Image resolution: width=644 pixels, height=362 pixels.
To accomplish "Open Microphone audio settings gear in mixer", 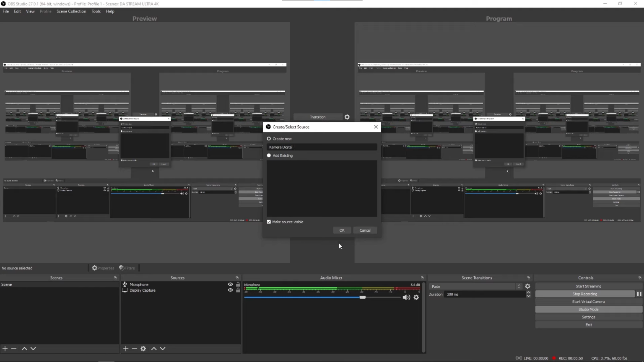I will coord(416,297).
